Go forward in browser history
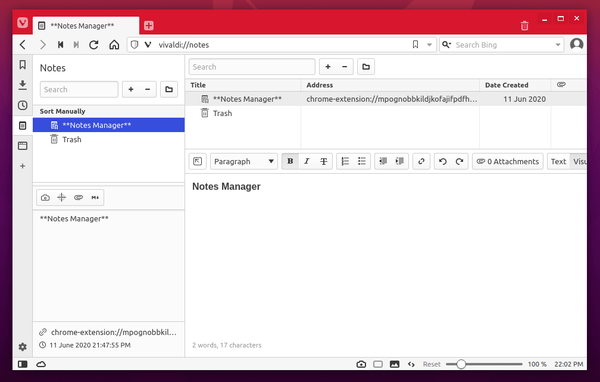 [x=42, y=45]
